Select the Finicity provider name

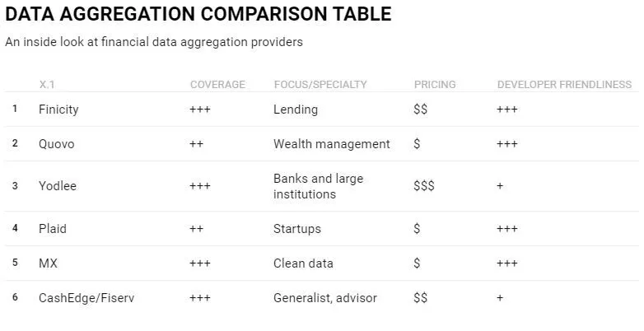pos(58,110)
